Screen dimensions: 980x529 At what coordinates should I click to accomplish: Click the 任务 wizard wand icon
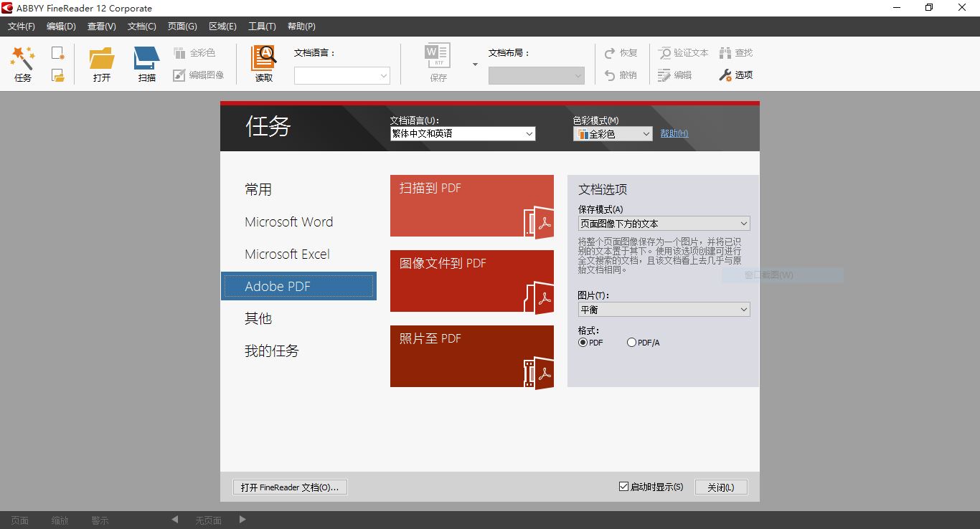tap(23, 57)
